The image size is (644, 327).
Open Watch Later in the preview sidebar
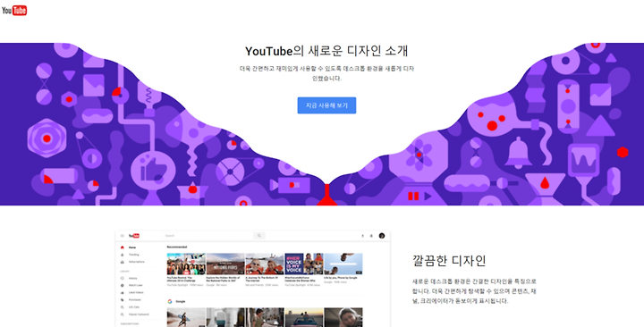point(131,285)
